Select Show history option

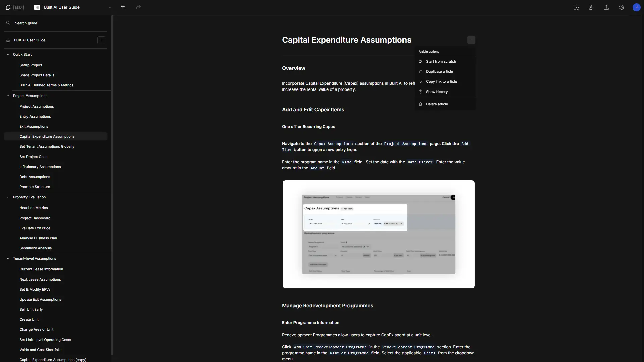pos(445,92)
